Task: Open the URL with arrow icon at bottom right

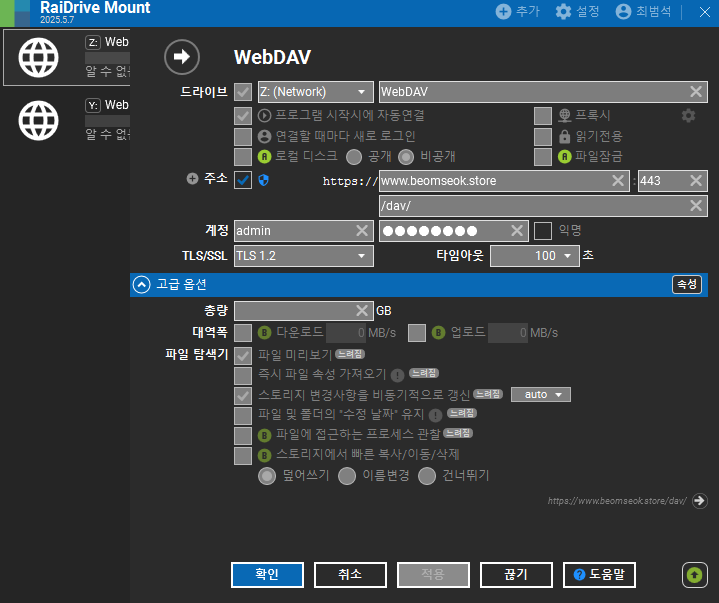Action: [699, 501]
